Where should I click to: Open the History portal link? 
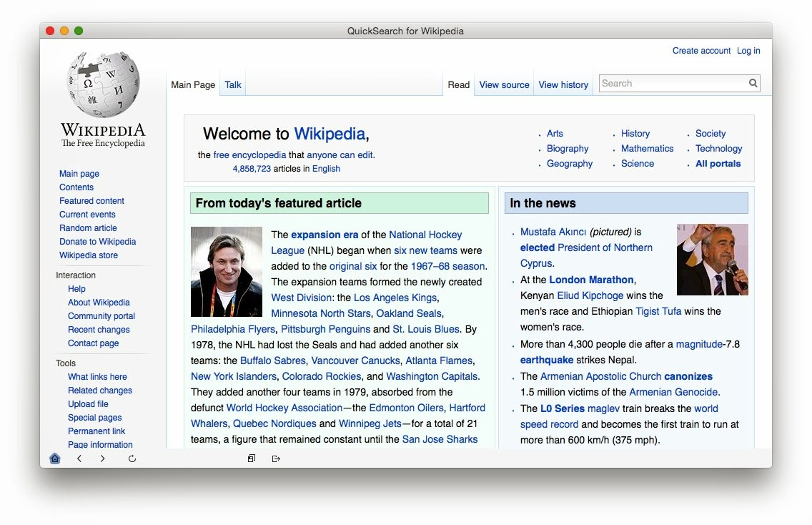pos(635,133)
